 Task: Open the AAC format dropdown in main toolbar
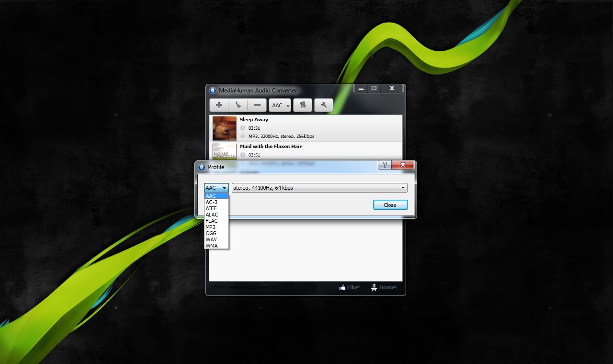click(280, 105)
